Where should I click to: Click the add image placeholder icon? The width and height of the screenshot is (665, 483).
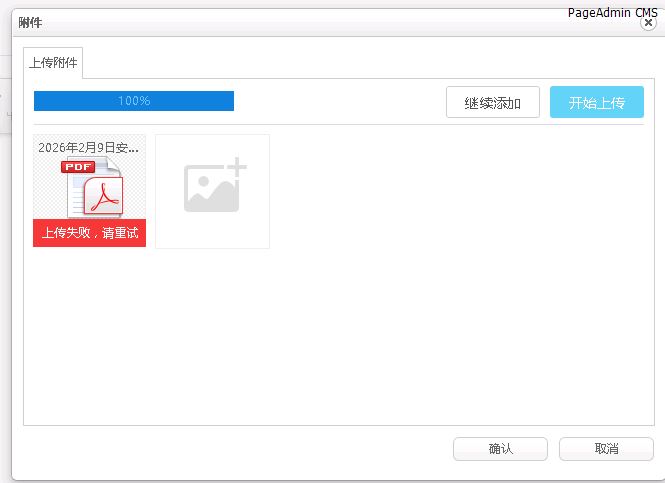[212, 191]
